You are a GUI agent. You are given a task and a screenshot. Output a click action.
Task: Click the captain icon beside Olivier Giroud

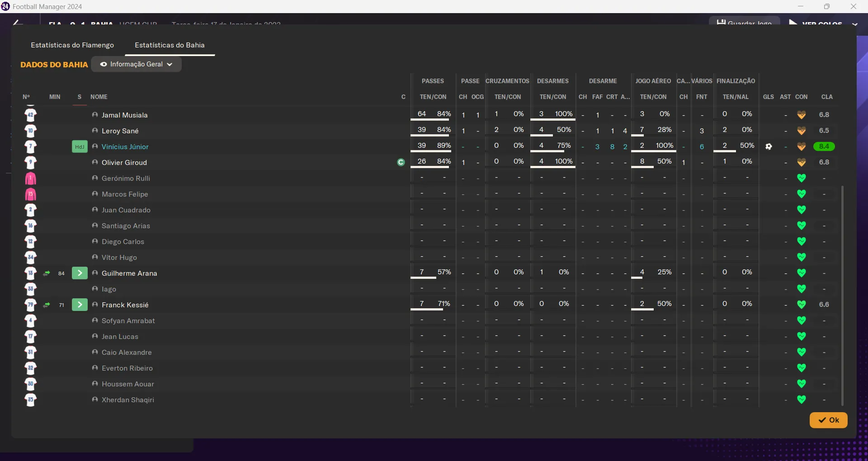401,162
